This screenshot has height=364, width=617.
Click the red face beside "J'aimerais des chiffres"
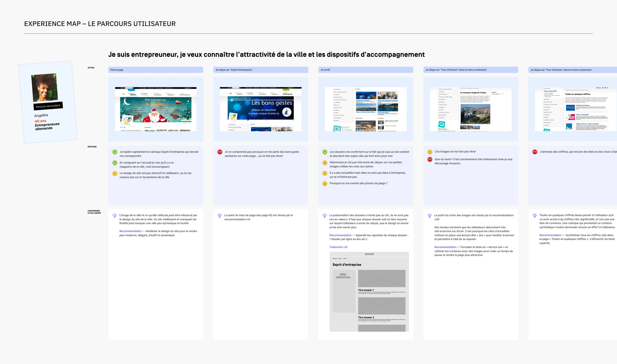535,152
